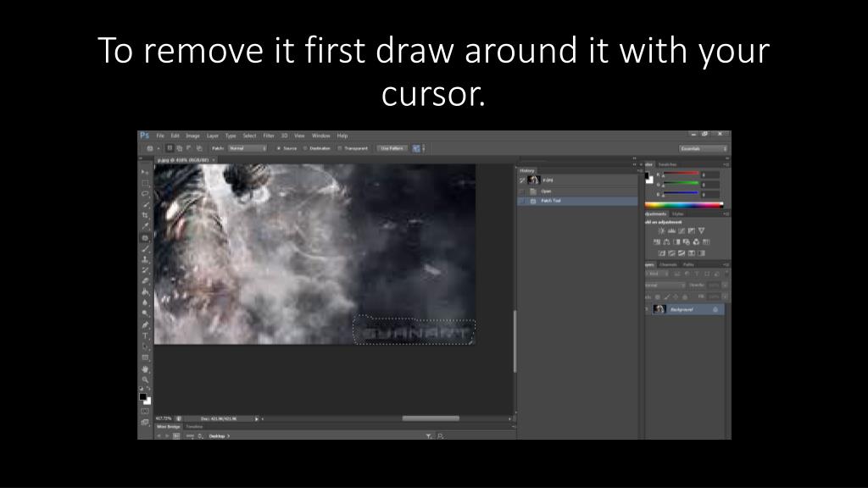Switch to the Channels tab
The height and width of the screenshot is (488, 868).
pos(668,264)
